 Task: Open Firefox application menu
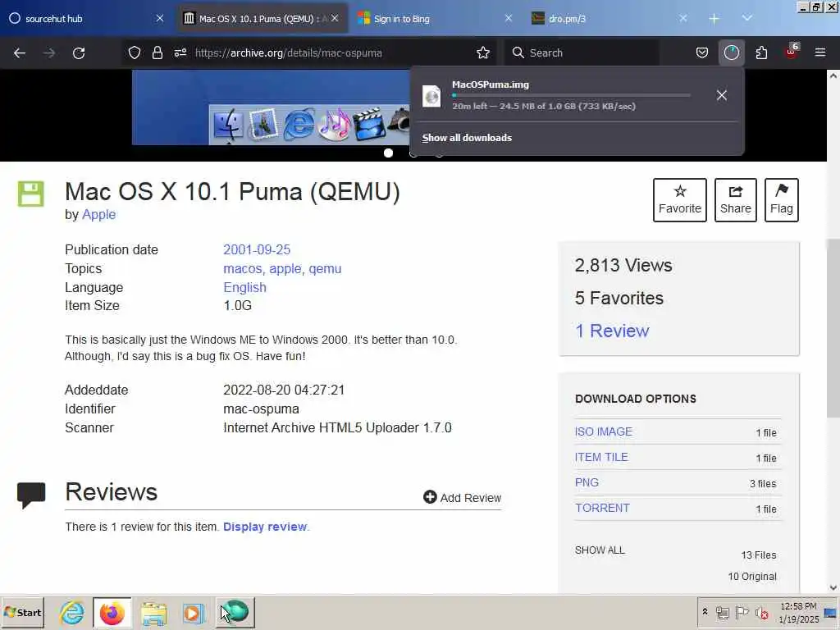click(820, 52)
